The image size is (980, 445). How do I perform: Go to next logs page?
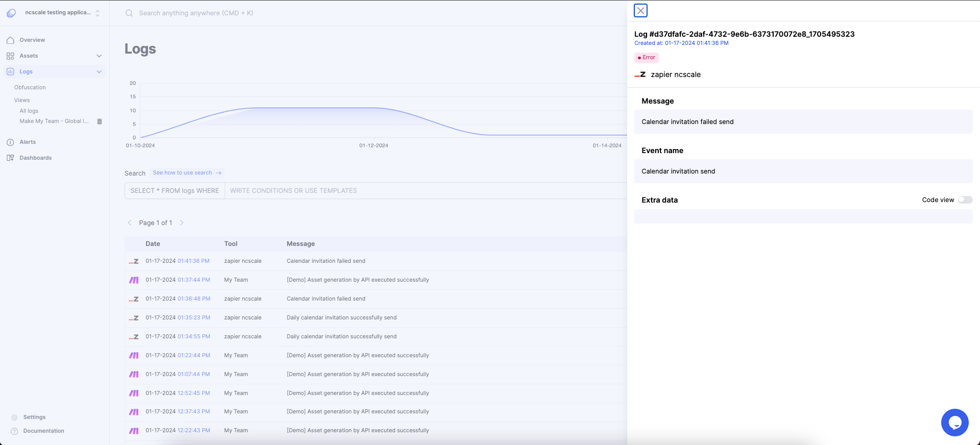[182, 223]
